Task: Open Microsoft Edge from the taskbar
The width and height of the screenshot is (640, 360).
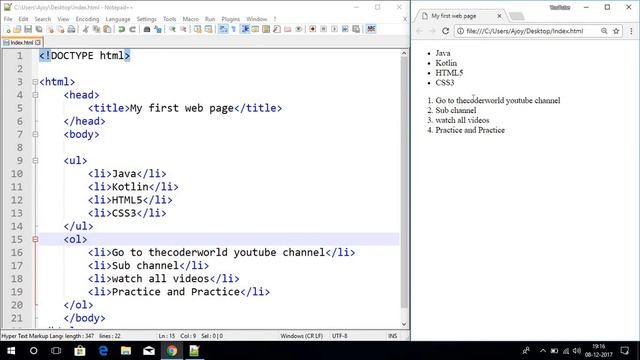Action: pyautogui.click(x=103, y=351)
